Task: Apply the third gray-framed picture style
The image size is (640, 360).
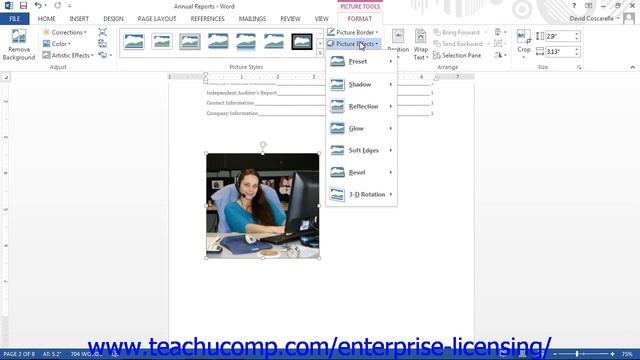Action: click(x=190, y=42)
